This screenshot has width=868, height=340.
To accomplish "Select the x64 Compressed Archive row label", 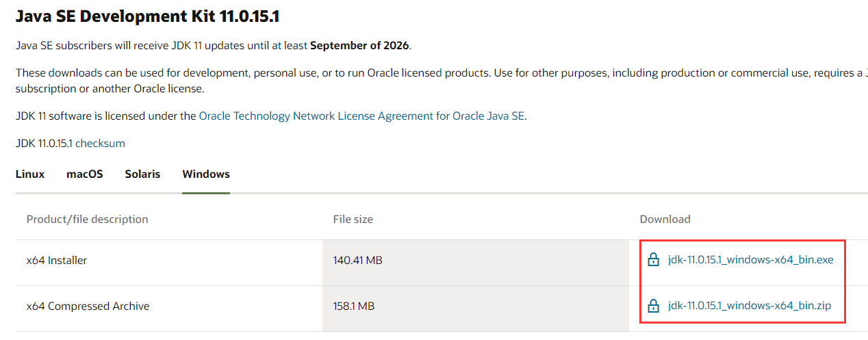I will [x=88, y=306].
